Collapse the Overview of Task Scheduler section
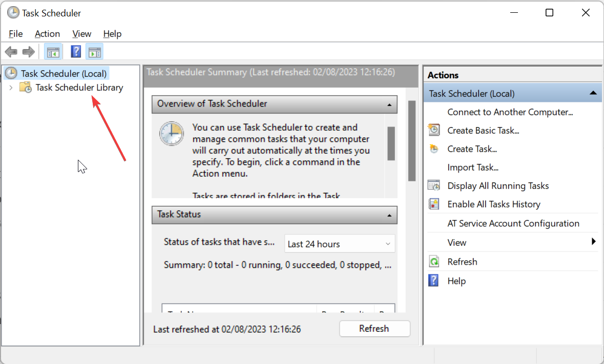This screenshot has height=364, width=604. pos(389,104)
